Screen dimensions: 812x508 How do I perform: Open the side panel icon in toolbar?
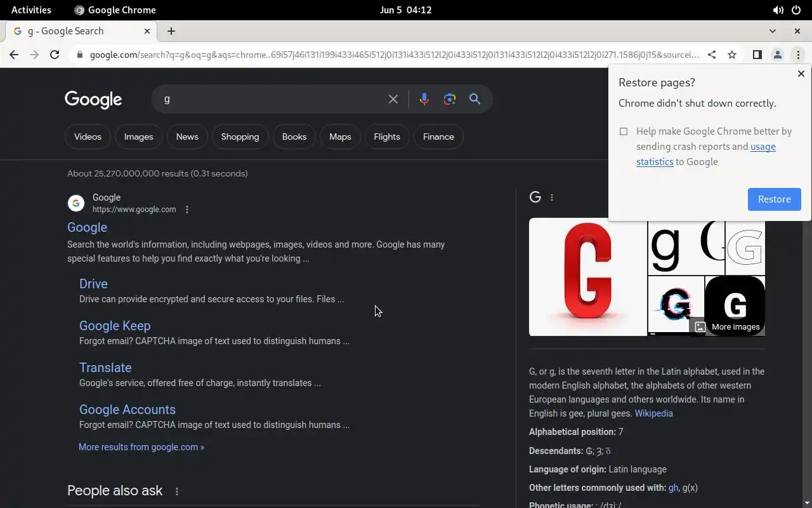point(757,55)
